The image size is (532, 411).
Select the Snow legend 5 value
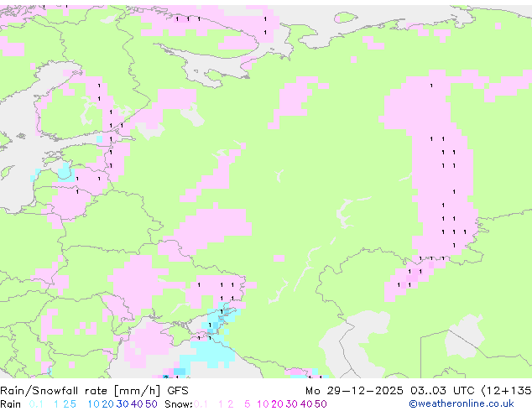248,404
